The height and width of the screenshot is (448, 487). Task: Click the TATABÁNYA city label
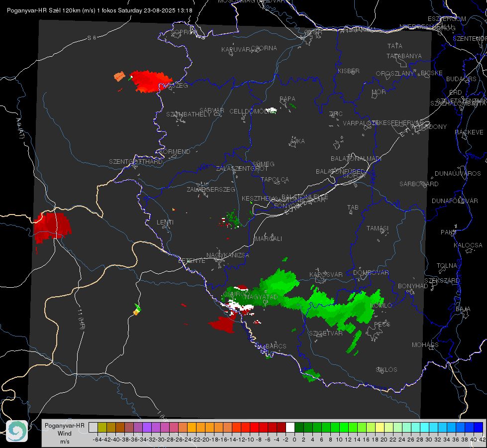(x=404, y=56)
